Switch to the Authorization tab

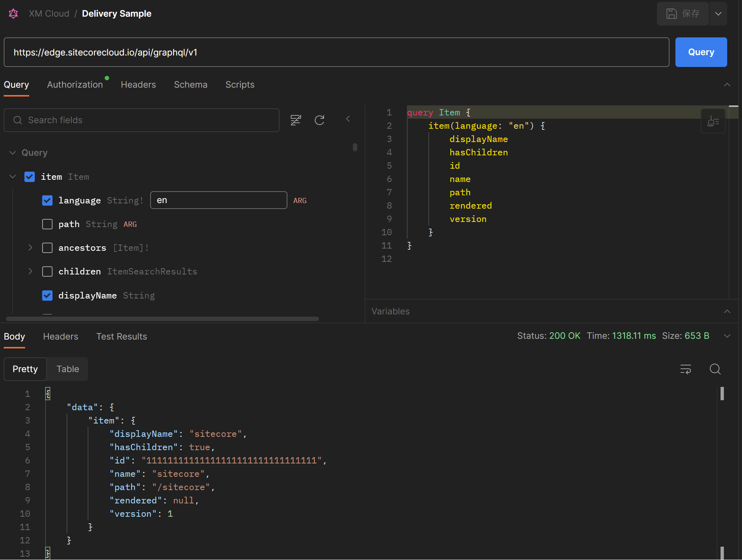(x=75, y=85)
